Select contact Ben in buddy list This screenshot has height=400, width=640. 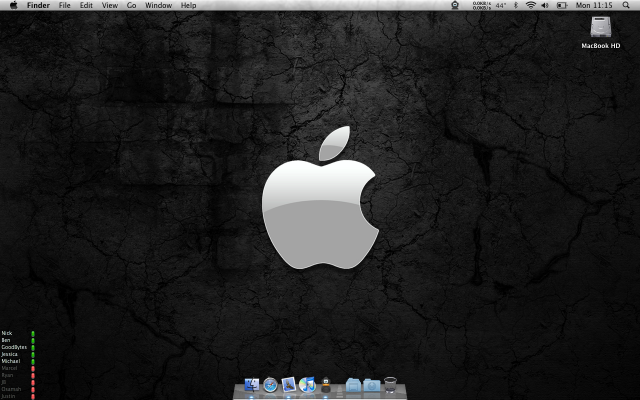(x=6, y=340)
